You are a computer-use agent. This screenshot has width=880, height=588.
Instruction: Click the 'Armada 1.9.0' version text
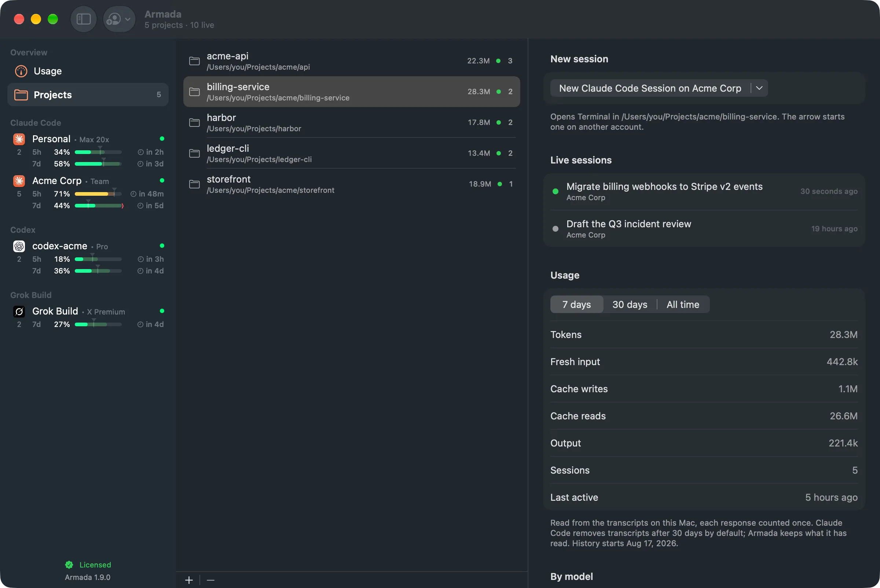tap(87, 577)
